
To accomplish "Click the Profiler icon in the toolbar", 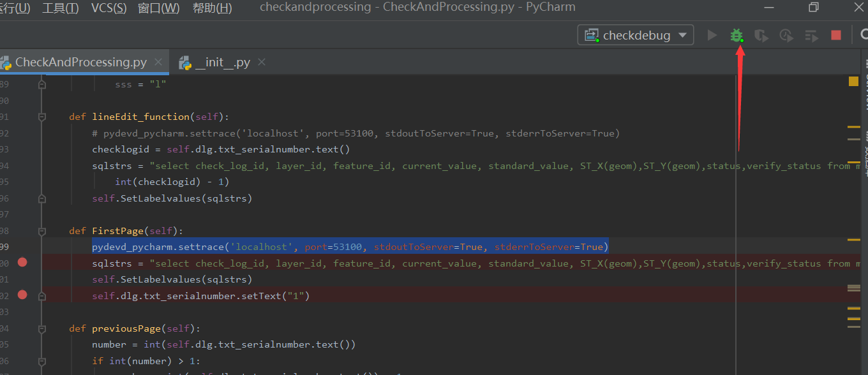I will click(x=786, y=35).
